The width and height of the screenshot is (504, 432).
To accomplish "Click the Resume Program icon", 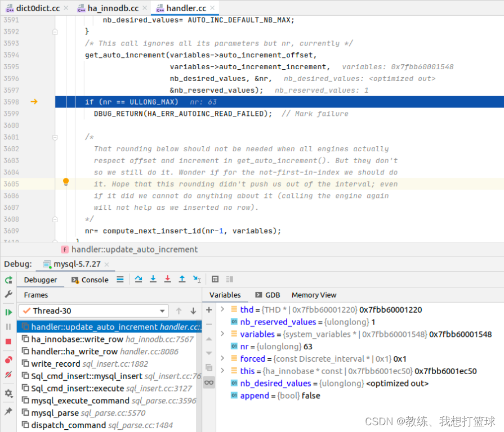I will point(8,312).
